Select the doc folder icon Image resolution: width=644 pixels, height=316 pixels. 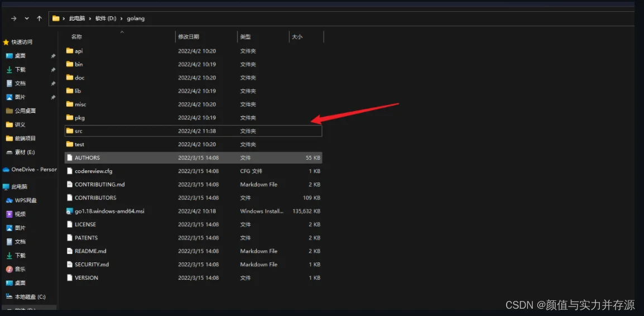tap(69, 78)
